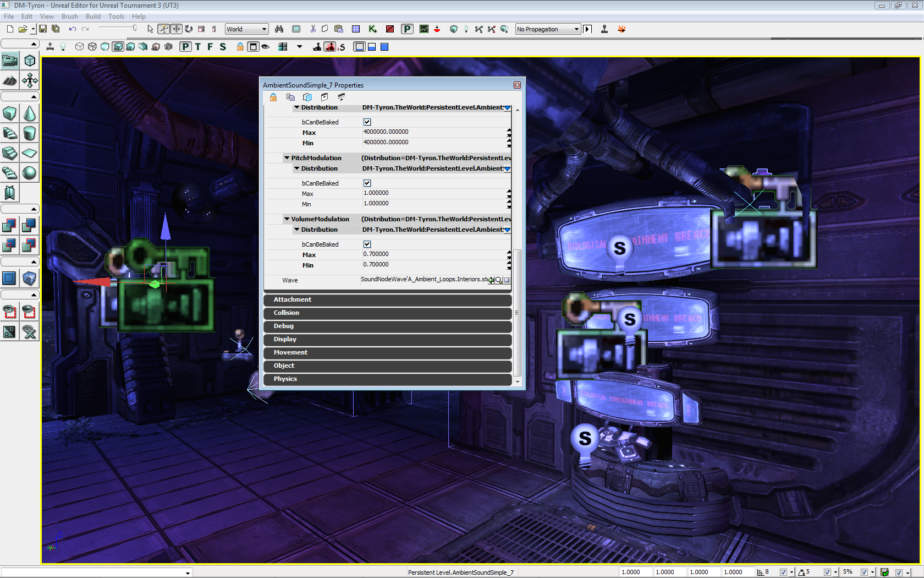Collapse Distribution under VolumeModulation
This screenshot has width=924, height=578.
coord(296,230)
